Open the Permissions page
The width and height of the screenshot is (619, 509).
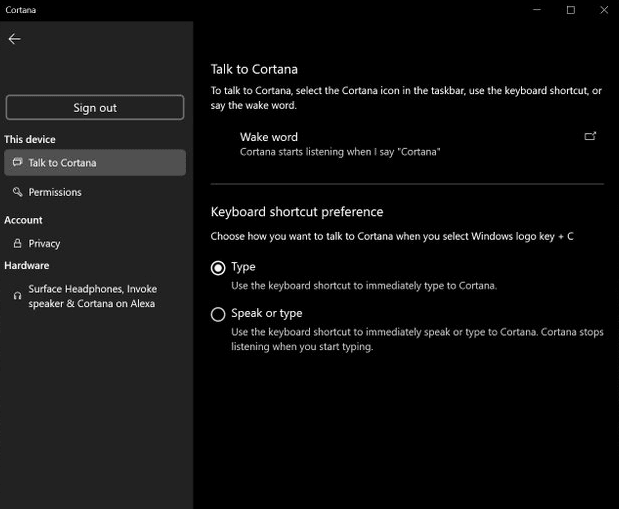pyautogui.click(x=95, y=192)
